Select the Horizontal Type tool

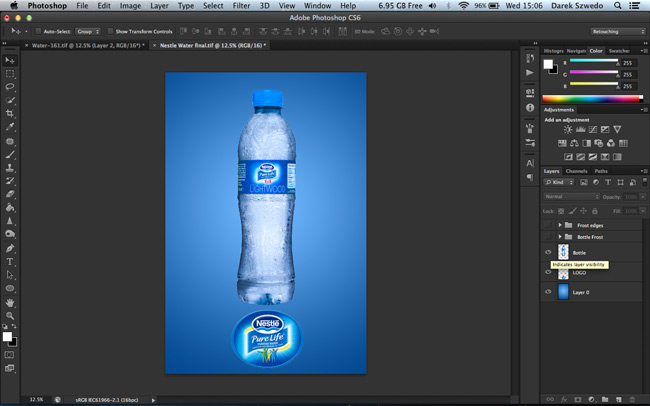[10, 262]
